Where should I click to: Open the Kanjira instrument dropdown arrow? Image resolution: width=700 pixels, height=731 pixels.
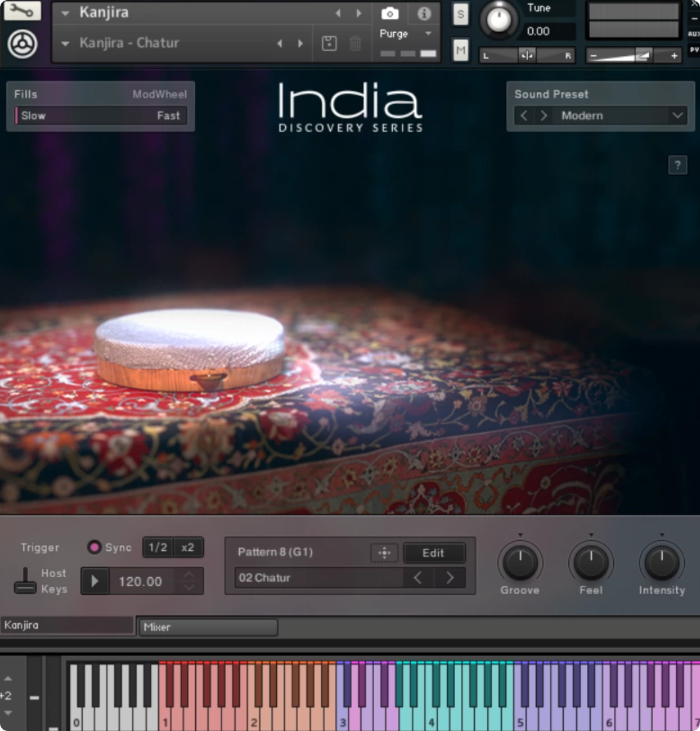(x=65, y=13)
